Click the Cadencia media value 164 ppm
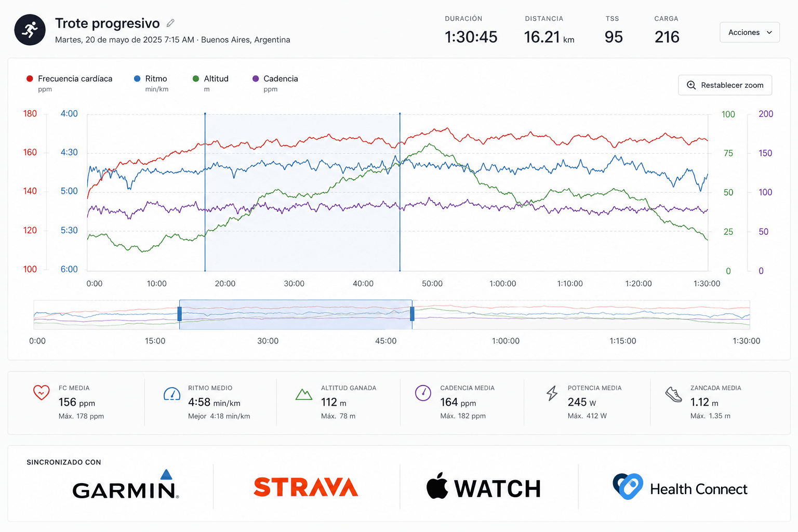798x532 pixels. (x=458, y=402)
